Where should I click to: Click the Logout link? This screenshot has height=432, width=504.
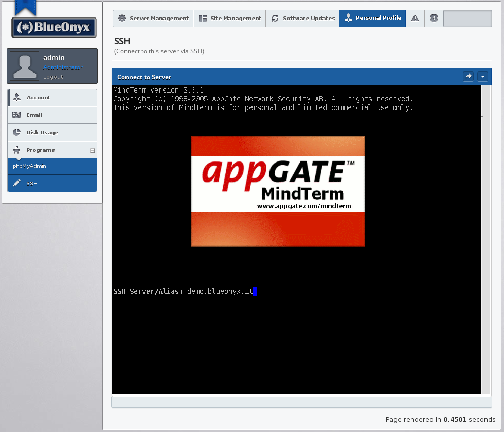pos(53,77)
